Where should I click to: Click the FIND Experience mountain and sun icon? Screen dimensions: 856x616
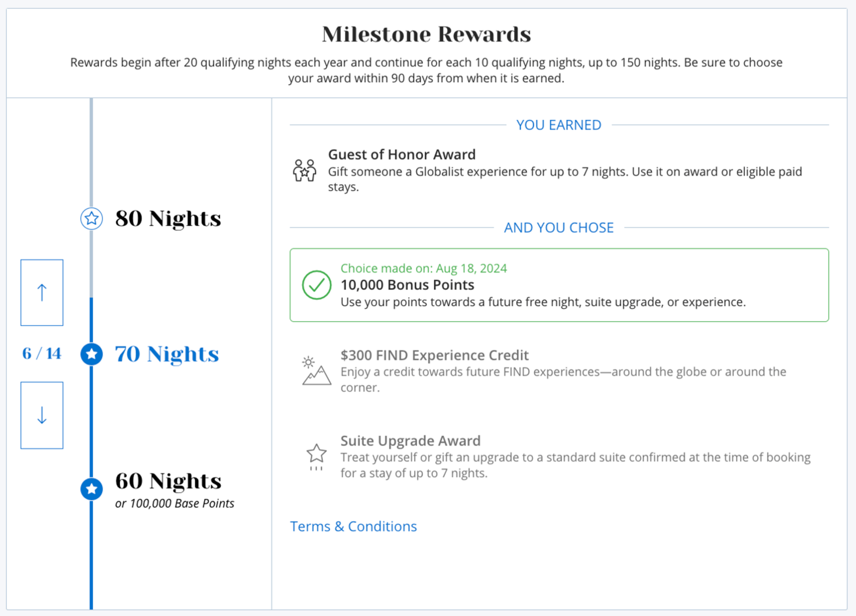click(317, 371)
